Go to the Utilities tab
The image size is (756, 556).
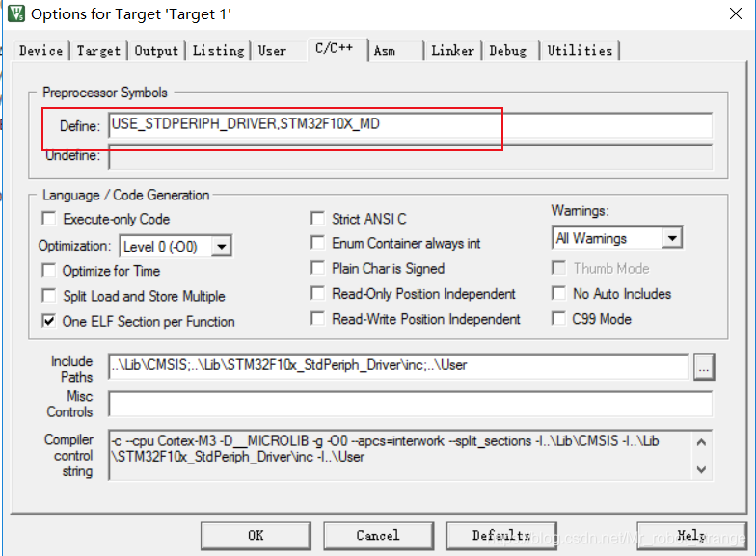(580, 50)
